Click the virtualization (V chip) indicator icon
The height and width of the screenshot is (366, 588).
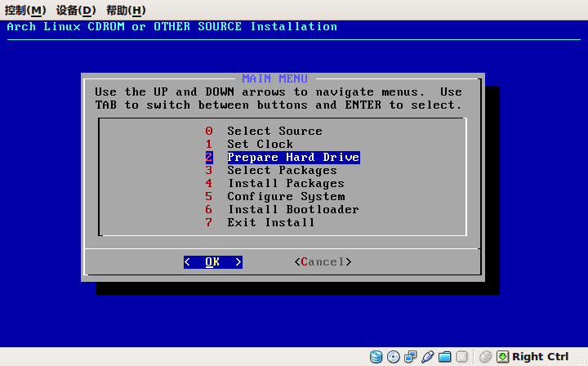point(462,357)
